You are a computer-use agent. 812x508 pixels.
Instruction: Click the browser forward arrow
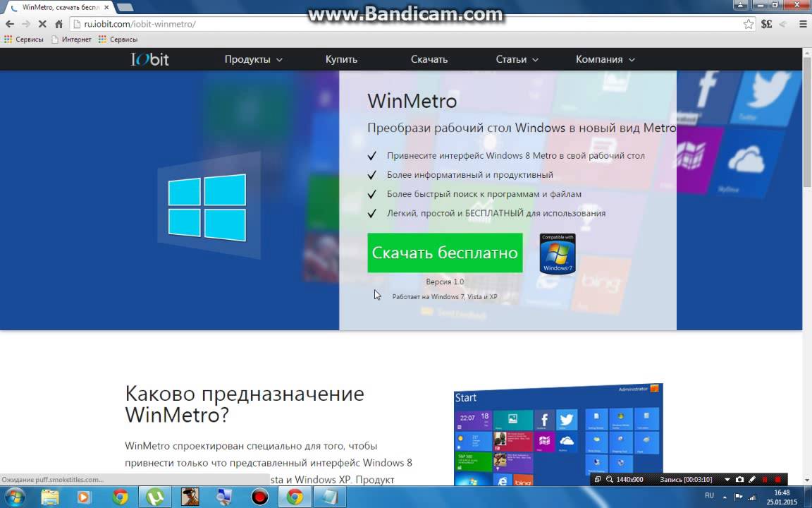(x=25, y=24)
